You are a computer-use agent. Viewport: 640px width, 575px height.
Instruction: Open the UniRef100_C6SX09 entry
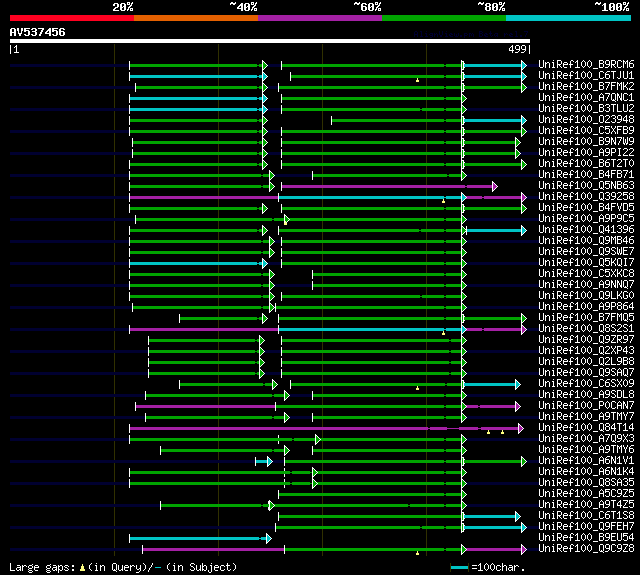[586, 384]
